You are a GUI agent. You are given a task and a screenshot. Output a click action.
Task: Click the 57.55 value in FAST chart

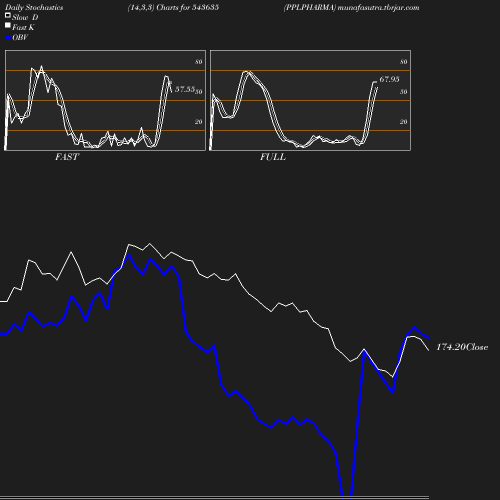[x=185, y=89]
